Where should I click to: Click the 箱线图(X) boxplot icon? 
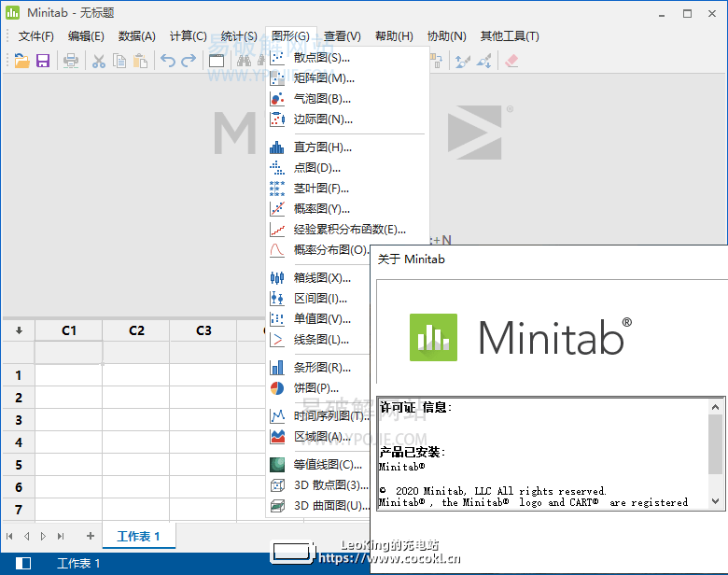[x=277, y=278]
